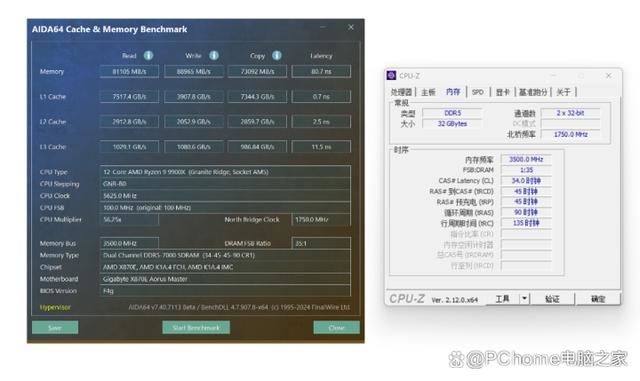
Task: Select the 显卡 tab
Action: pyautogui.click(x=502, y=92)
